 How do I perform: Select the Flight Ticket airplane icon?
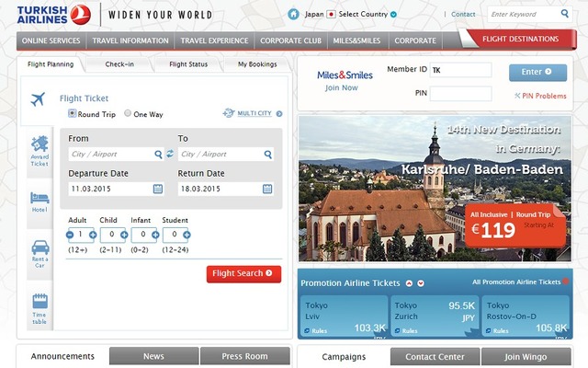click(38, 99)
